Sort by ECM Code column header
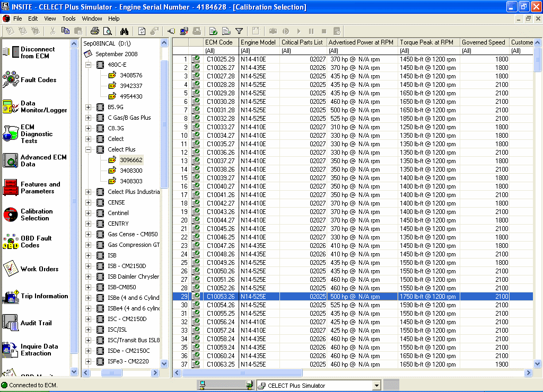The height and width of the screenshot is (392, 543). point(221,42)
